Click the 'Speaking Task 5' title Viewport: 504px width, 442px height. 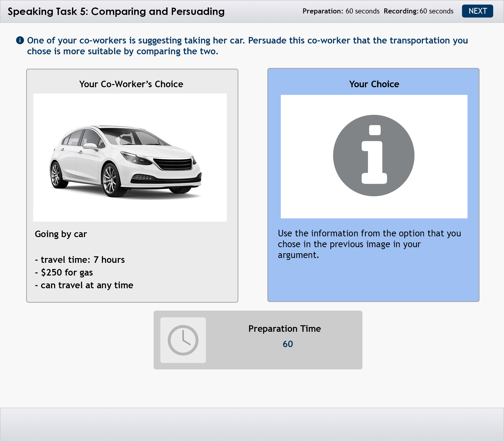click(116, 11)
